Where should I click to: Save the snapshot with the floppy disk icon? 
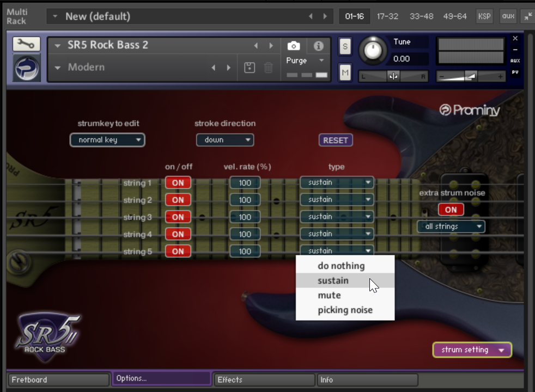250,68
